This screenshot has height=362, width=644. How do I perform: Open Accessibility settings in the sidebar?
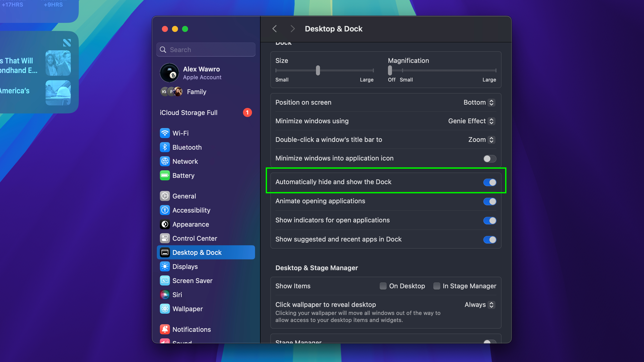(206, 210)
